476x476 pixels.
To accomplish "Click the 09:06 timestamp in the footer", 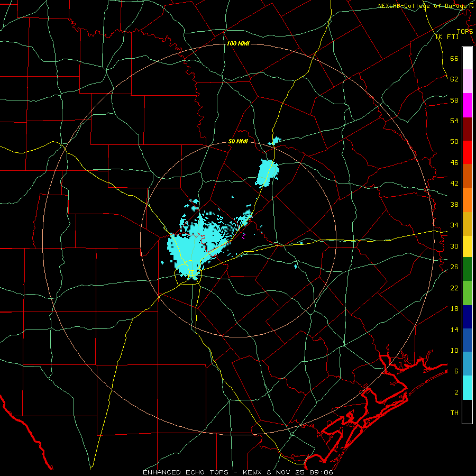I will click(x=321, y=472).
